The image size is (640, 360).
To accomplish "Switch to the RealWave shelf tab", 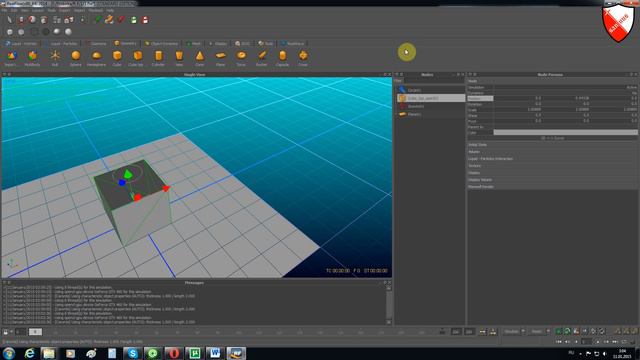I will click(293, 43).
